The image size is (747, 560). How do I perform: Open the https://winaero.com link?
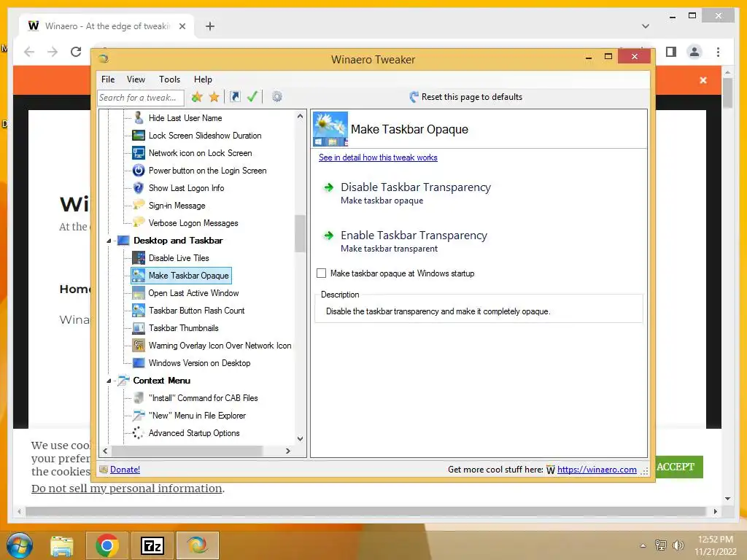(x=597, y=470)
